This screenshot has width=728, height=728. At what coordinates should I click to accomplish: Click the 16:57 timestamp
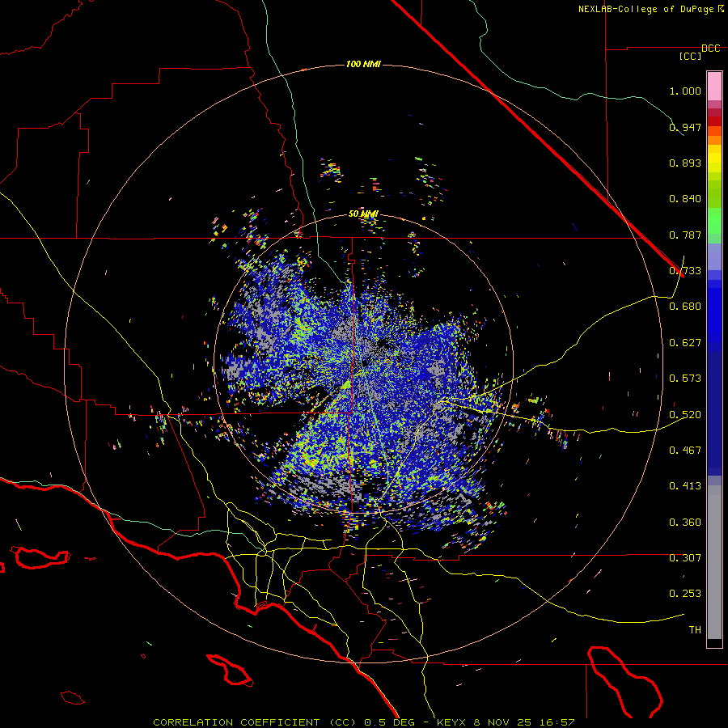(x=557, y=722)
